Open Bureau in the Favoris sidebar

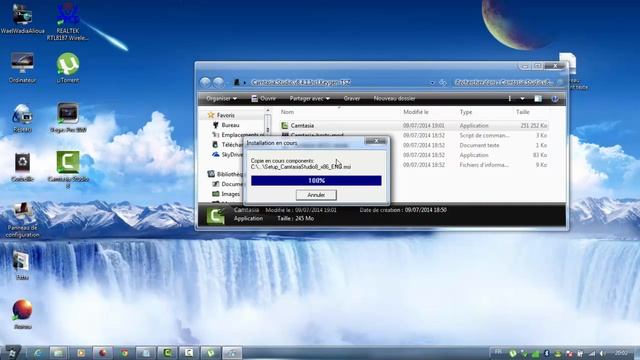[x=230, y=125]
